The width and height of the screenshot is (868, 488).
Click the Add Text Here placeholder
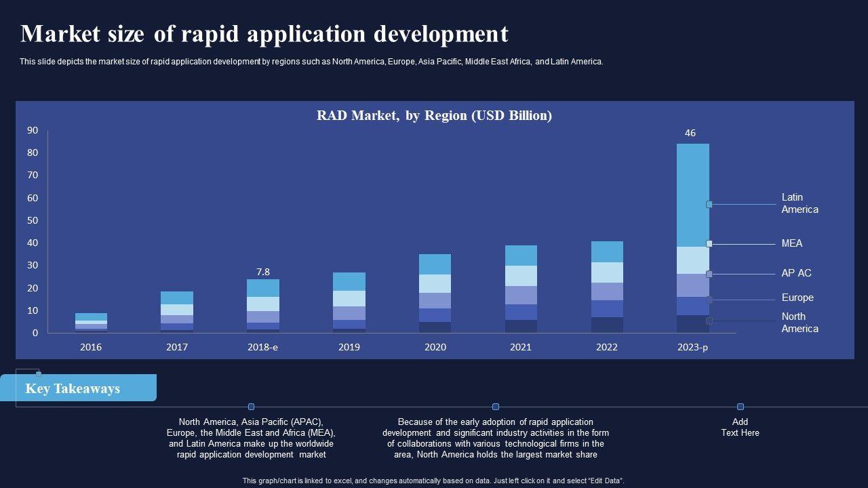point(740,427)
